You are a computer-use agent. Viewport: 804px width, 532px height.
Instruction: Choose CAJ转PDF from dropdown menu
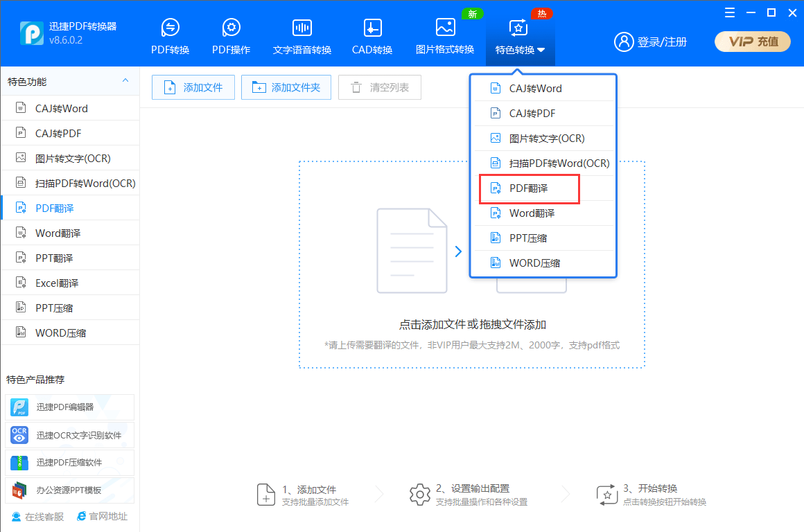(x=543, y=114)
